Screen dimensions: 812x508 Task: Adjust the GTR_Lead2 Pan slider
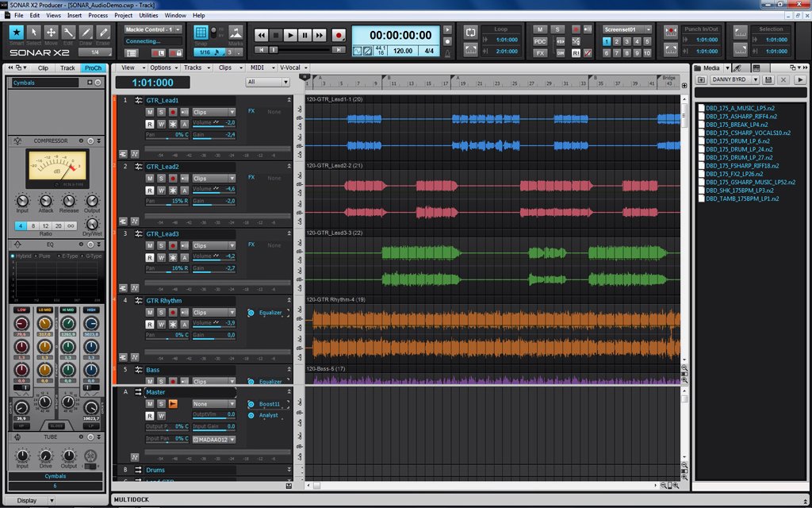coord(167,201)
